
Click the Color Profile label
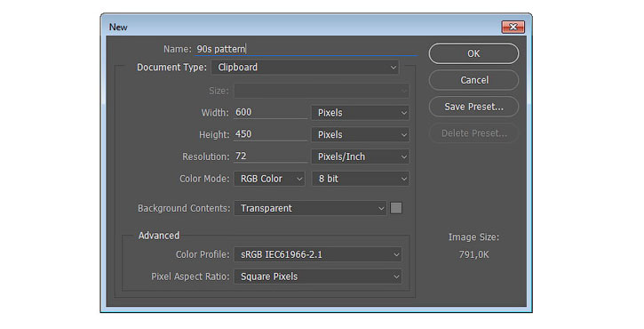pyautogui.click(x=203, y=254)
